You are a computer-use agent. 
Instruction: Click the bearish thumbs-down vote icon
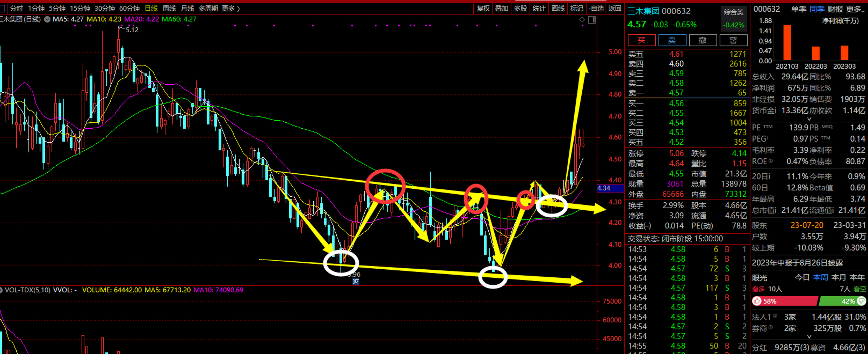[x=861, y=301]
